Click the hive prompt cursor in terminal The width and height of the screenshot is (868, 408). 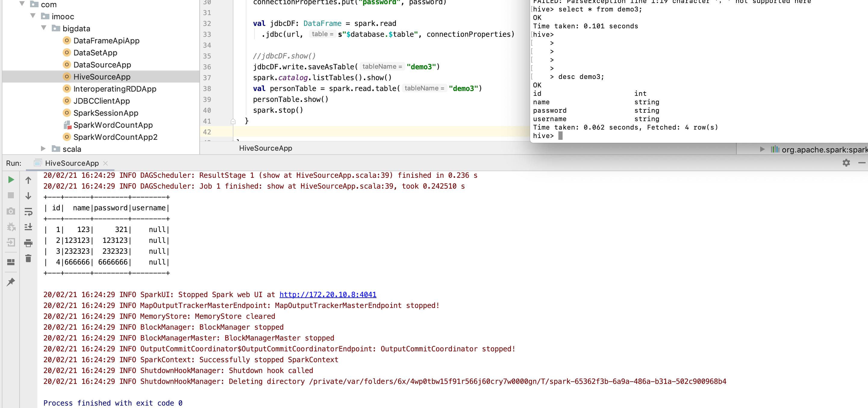[560, 136]
